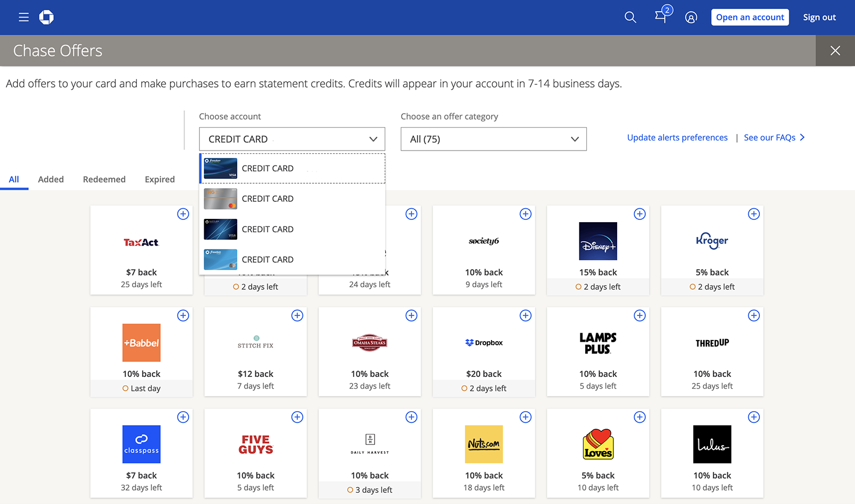Image resolution: width=855 pixels, height=504 pixels.
Task: Add the Kroger offer via plus icon
Action: (753, 214)
